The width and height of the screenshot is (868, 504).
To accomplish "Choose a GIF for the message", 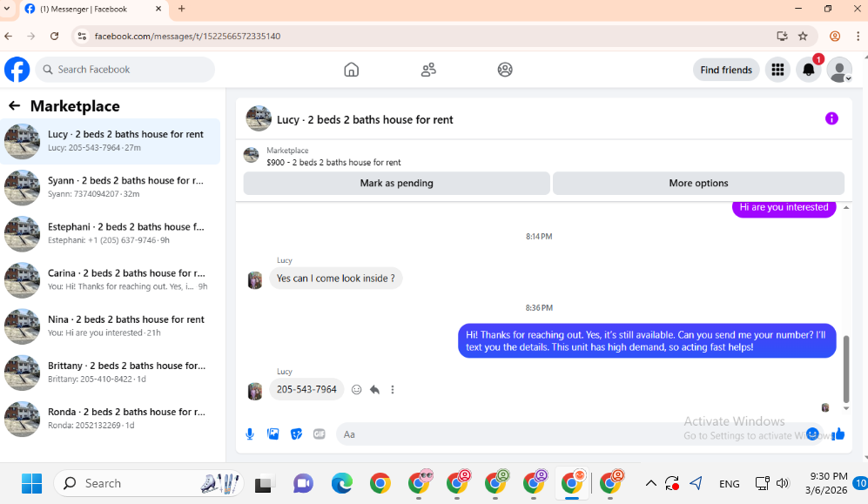I will (x=320, y=434).
